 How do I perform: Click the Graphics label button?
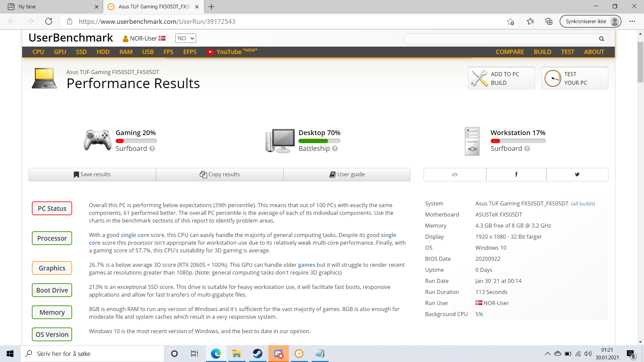click(x=52, y=268)
